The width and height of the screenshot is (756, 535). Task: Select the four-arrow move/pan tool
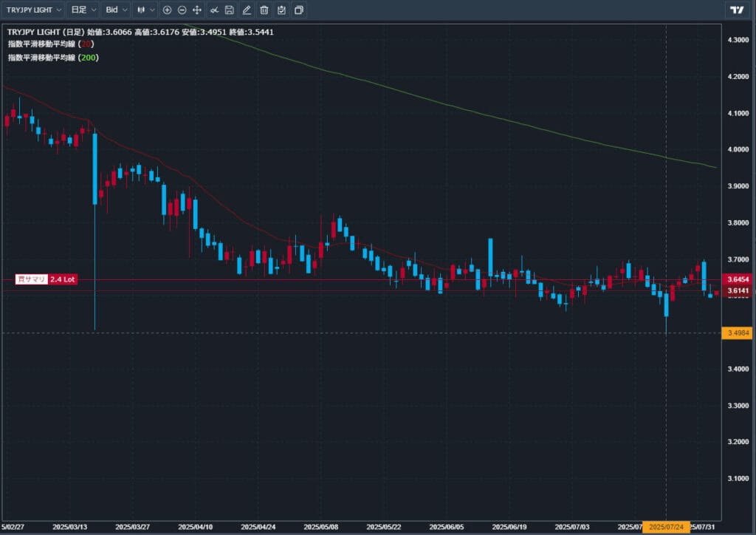[x=196, y=10]
